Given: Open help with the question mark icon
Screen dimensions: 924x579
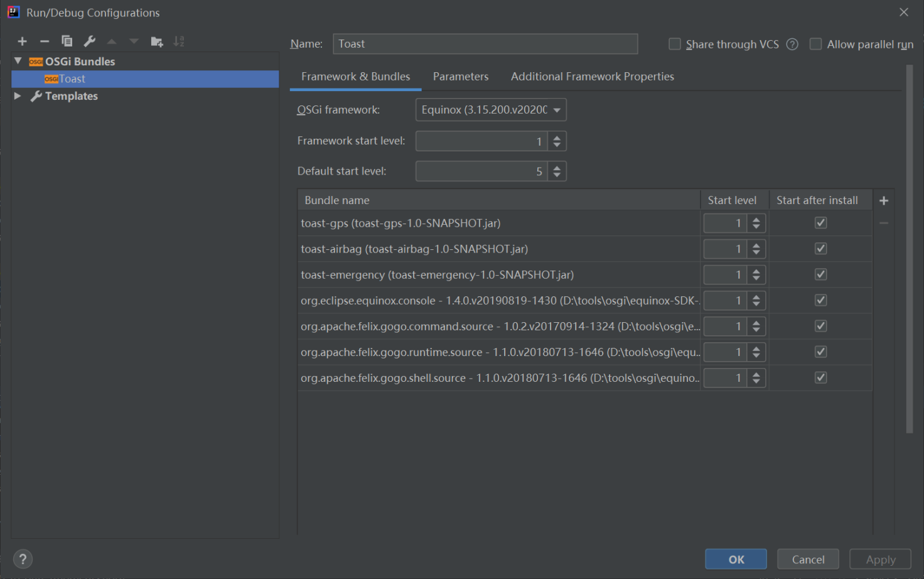Looking at the screenshot, I should pyautogui.click(x=23, y=558).
